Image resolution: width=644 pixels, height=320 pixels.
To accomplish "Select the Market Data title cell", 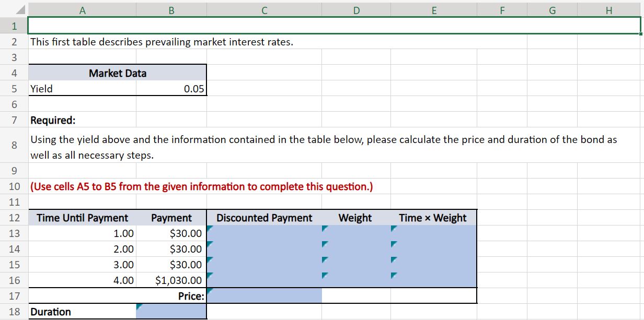I will pos(117,73).
